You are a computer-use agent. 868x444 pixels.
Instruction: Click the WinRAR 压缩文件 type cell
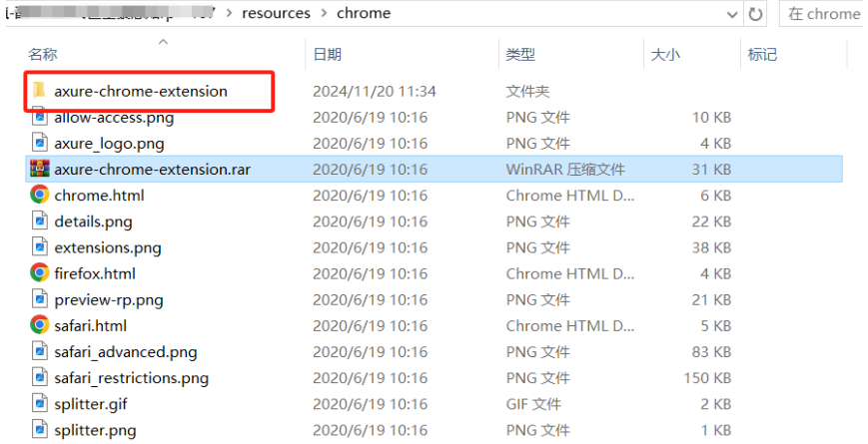click(x=565, y=170)
